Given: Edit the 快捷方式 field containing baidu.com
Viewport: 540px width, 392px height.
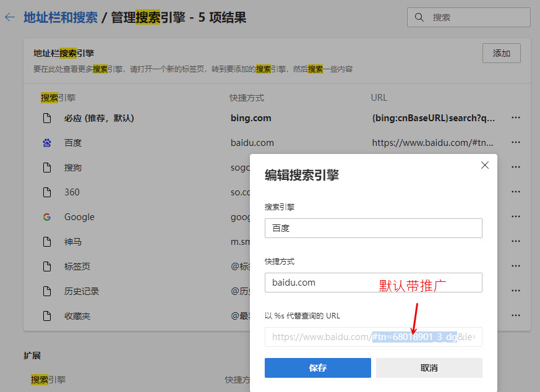Looking at the screenshot, I should point(374,283).
